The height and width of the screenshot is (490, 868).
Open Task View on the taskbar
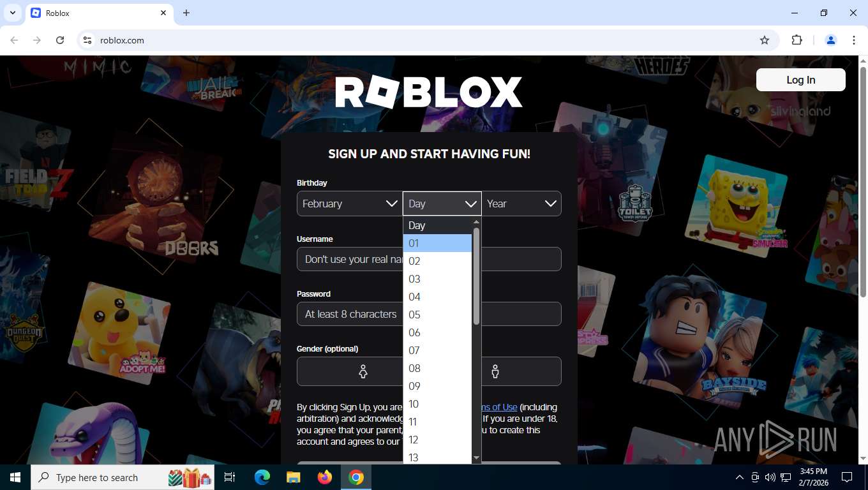tap(230, 477)
